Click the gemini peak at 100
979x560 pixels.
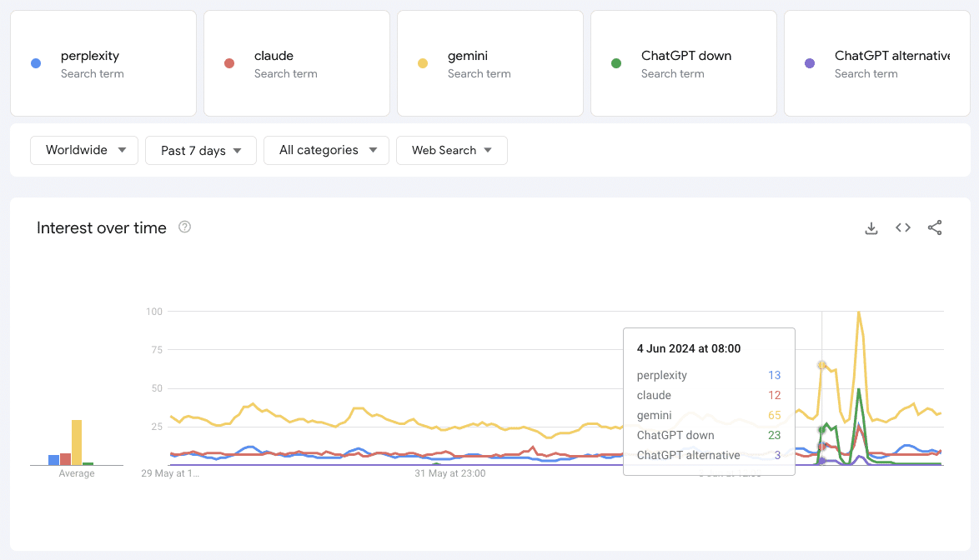[858, 312]
